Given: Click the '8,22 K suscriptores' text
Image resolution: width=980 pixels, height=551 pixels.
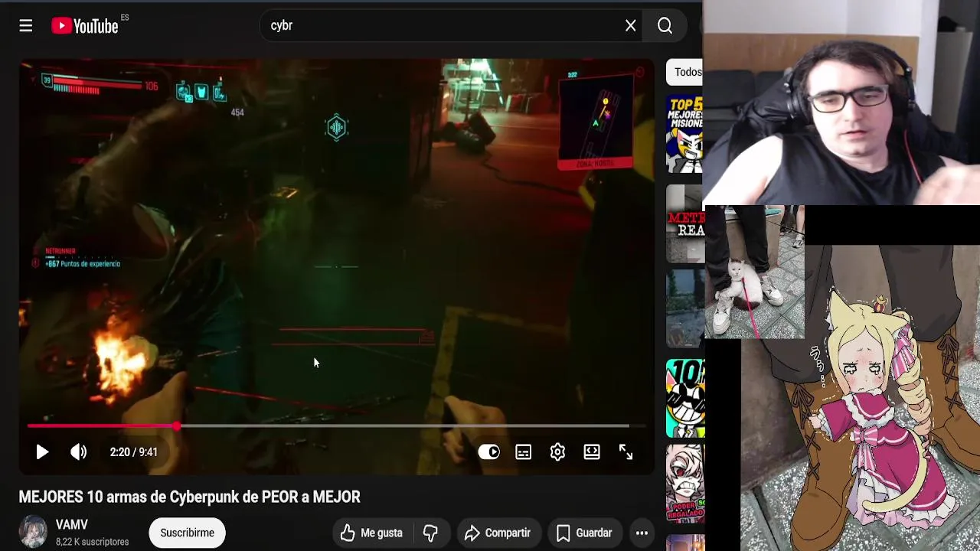Looking at the screenshot, I should tap(92, 542).
